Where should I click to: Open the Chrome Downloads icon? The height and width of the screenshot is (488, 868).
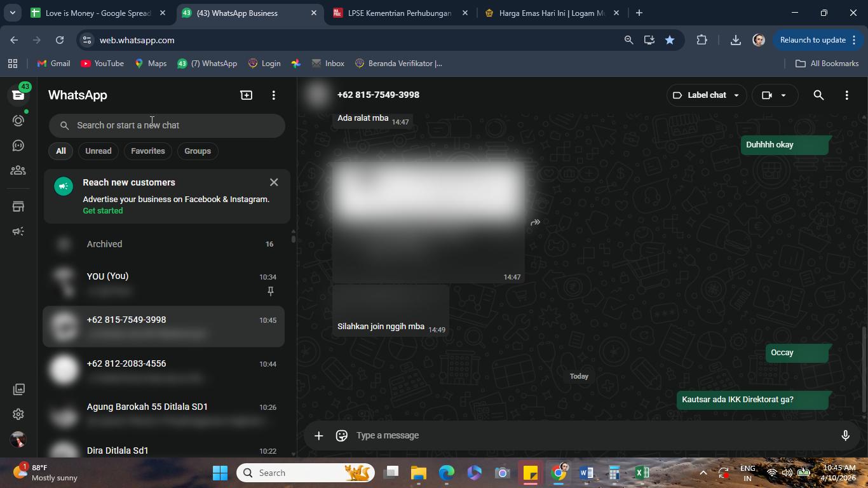[735, 40]
